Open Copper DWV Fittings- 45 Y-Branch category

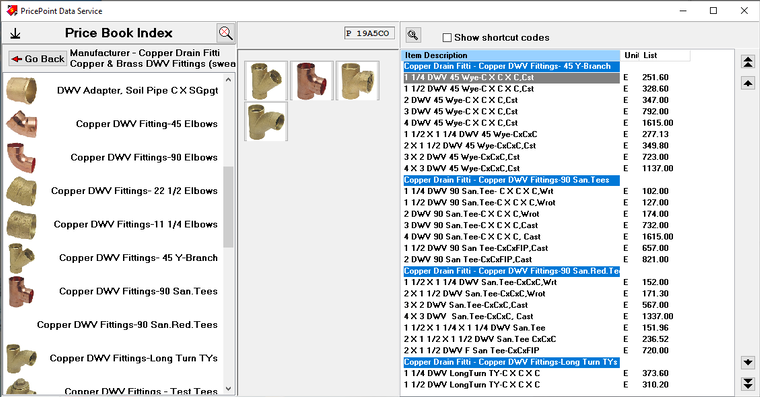(138, 258)
